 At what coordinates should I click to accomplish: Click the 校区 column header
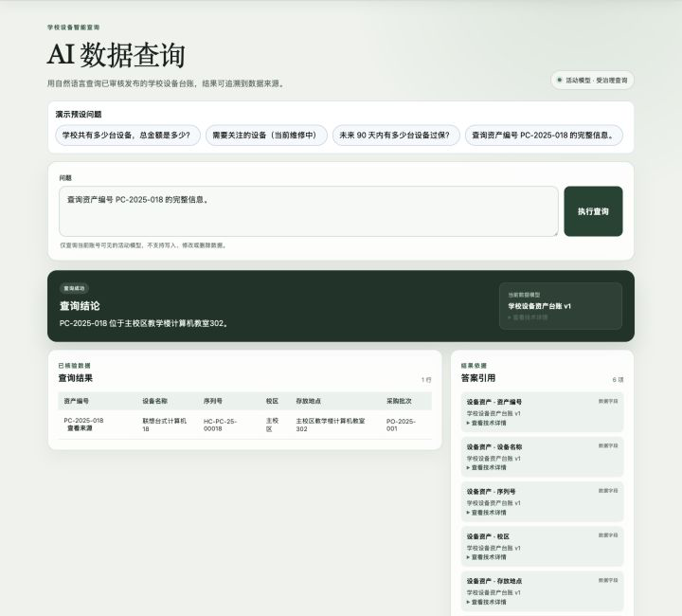pyautogui.click(x=272, y=401)
